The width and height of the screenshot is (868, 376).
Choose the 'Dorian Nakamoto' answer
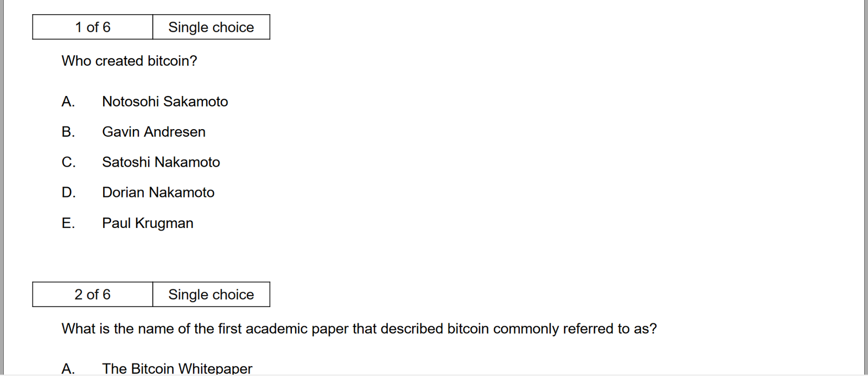pos(158,193)
